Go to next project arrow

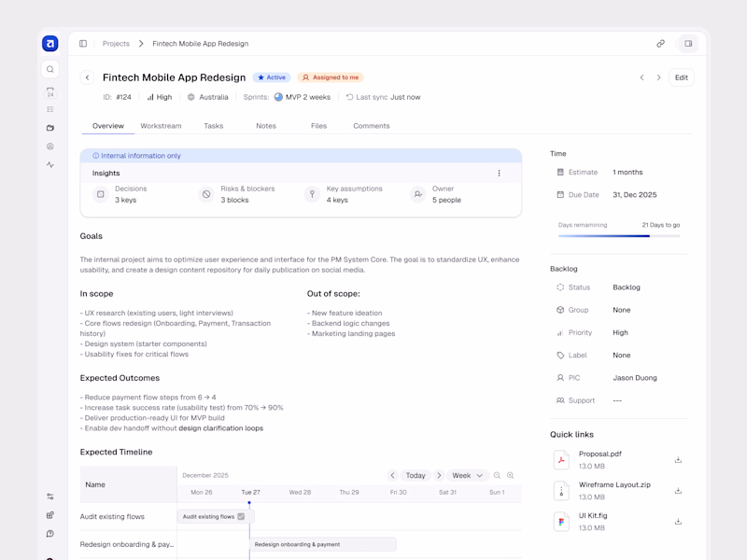pyautogui.click(x=658, y=77)
